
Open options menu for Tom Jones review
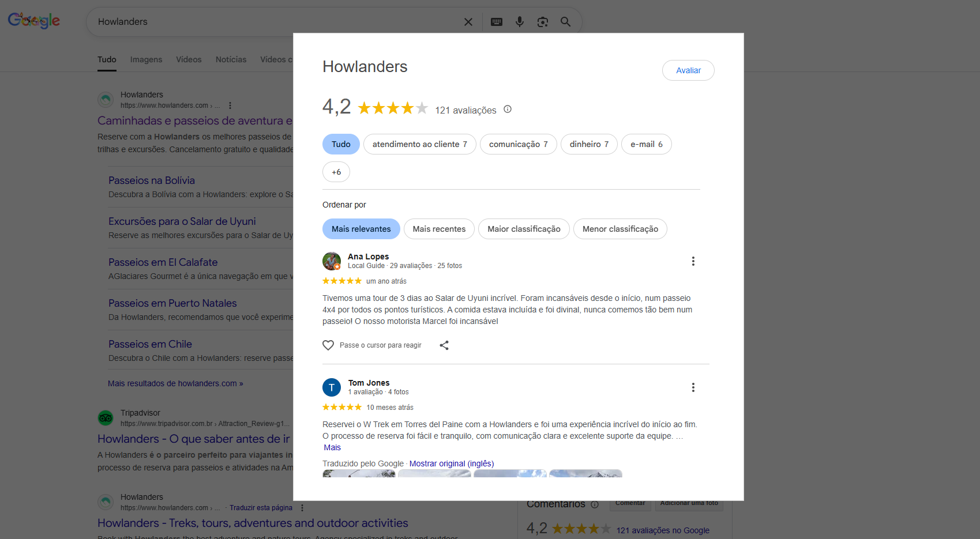click(693, 387)
